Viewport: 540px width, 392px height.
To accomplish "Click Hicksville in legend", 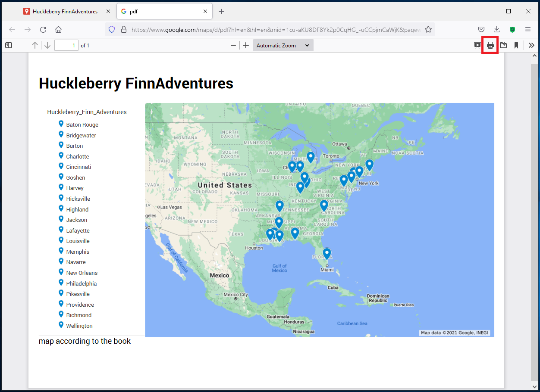I will [x=78, y=199].
